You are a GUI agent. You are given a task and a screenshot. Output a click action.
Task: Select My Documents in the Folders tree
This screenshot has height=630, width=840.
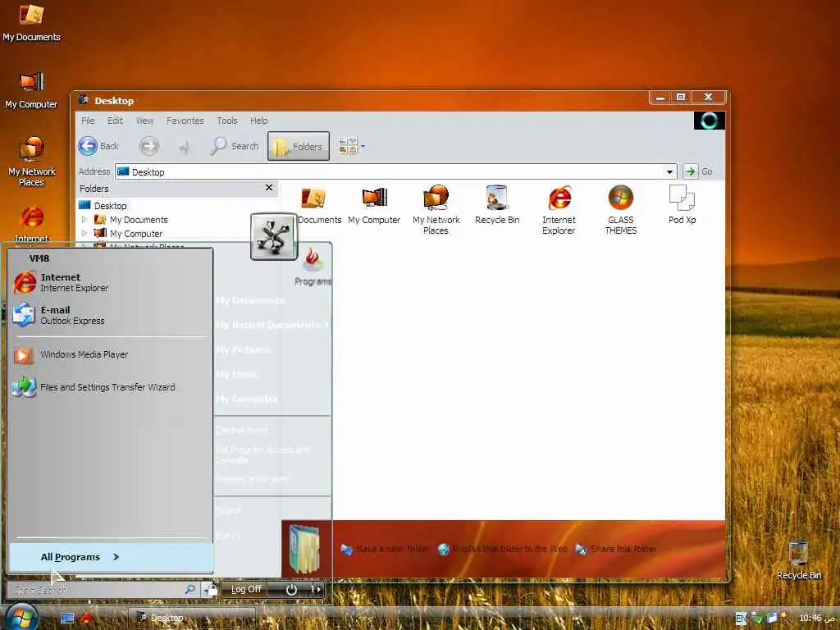tap(139, 220)
